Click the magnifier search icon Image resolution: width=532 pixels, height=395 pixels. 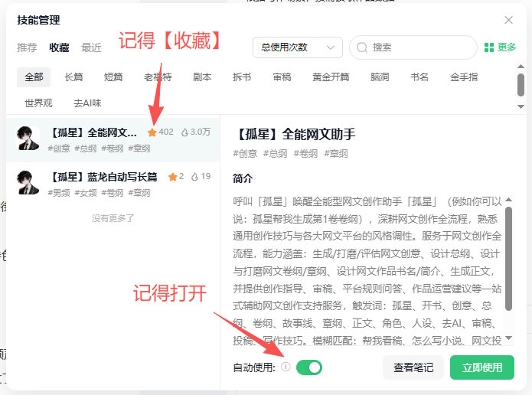362,47
